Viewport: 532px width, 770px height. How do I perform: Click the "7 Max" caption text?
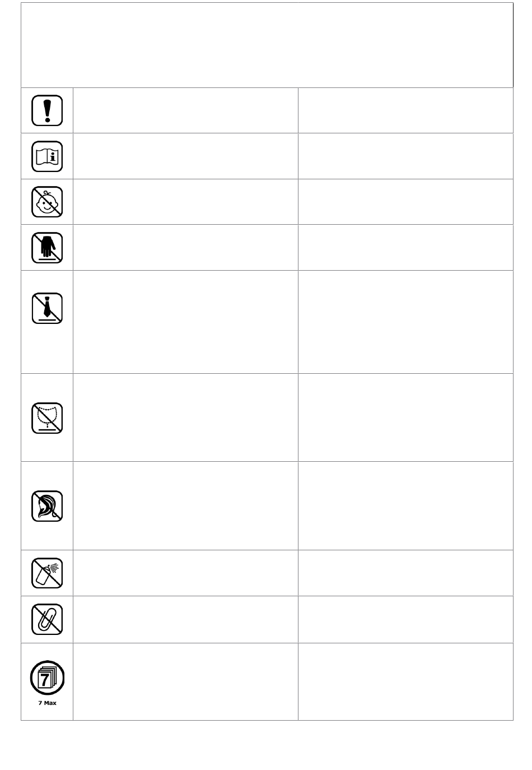47,703
